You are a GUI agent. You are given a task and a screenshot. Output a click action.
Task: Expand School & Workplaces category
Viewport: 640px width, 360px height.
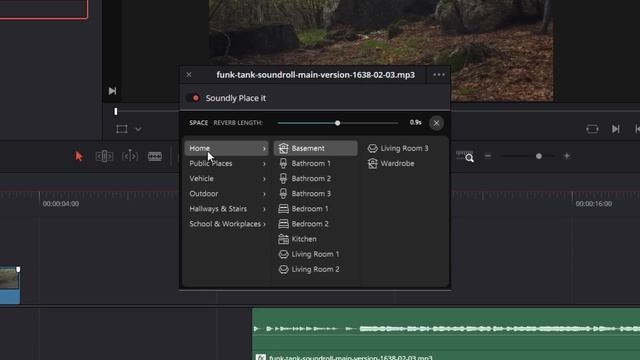click(227, 224)
